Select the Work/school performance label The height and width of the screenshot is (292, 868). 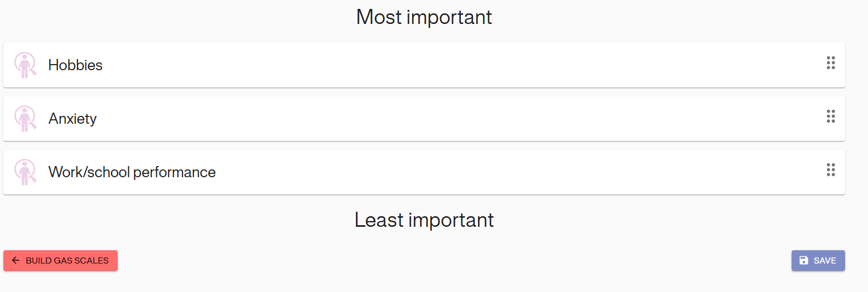click(x=132, y=172)
